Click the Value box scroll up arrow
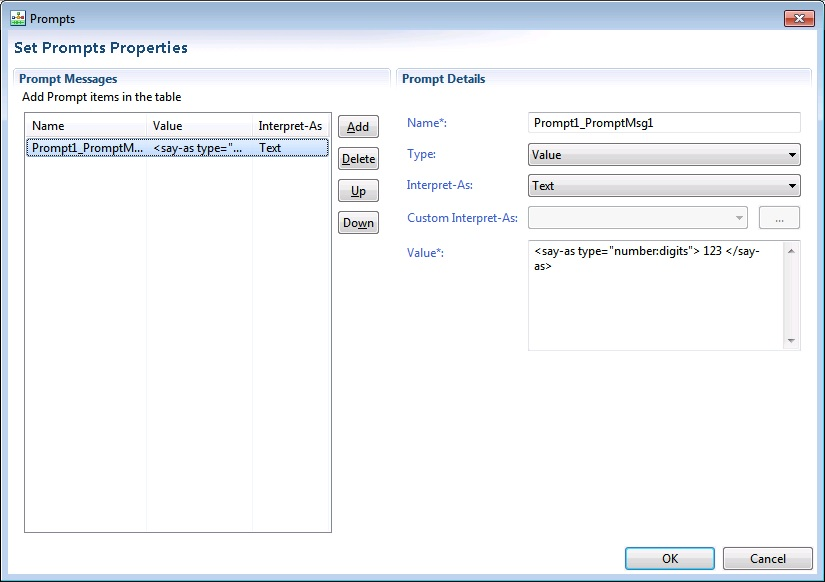The height and width of the screenshot is (582, 825). pyautogui.click(x=792, y=249)
